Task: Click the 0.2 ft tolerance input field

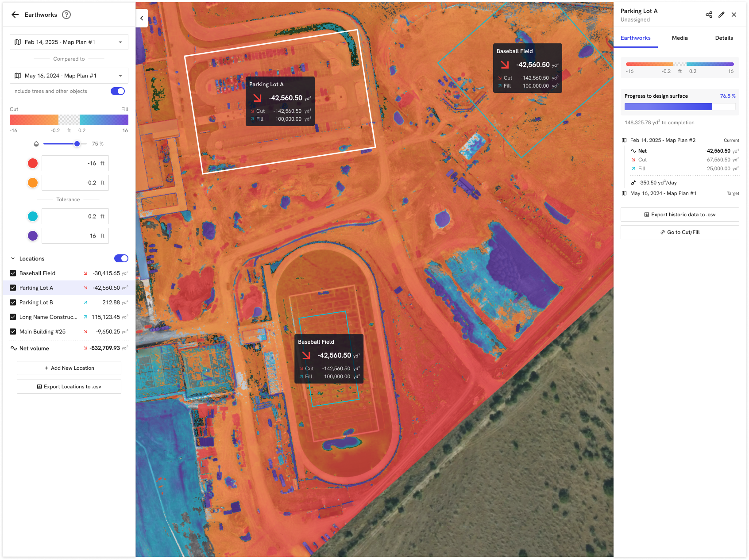Action: click(x=75, y=216)
